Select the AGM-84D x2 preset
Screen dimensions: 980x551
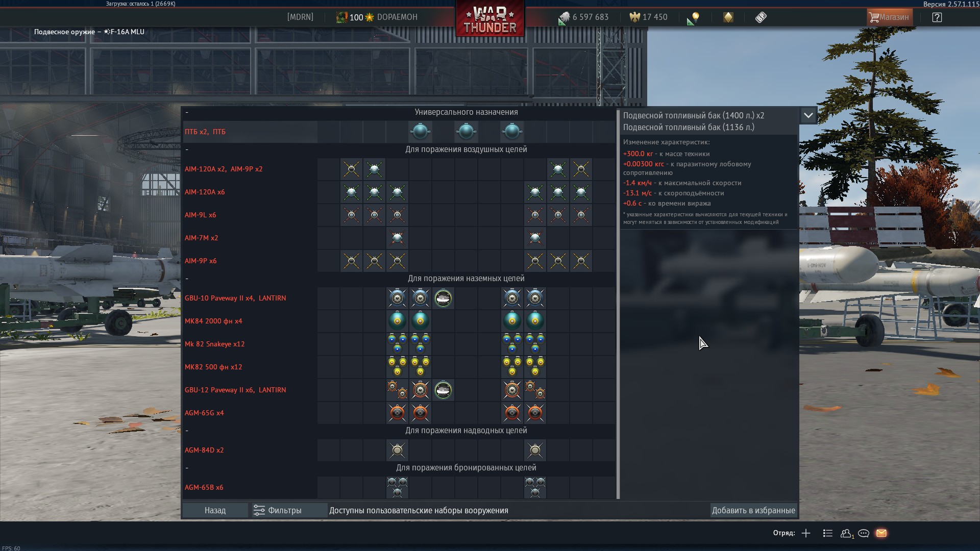coord(399,450)
